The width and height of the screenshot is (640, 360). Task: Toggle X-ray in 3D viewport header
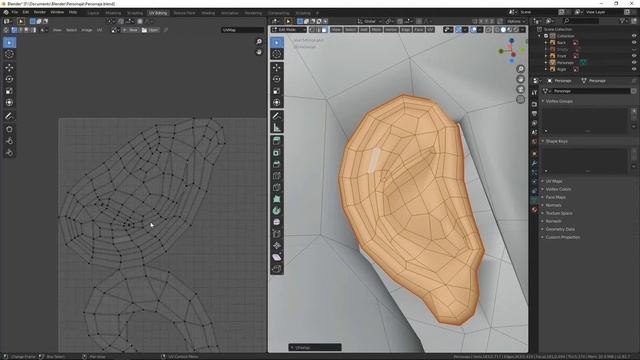[x=489, y=29]
